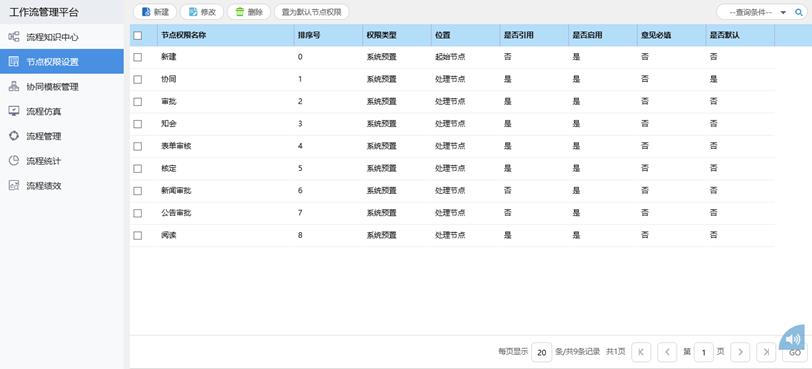Open 流程知识中心 menu item
Screen dimensions: 812x369
[62, 37]
